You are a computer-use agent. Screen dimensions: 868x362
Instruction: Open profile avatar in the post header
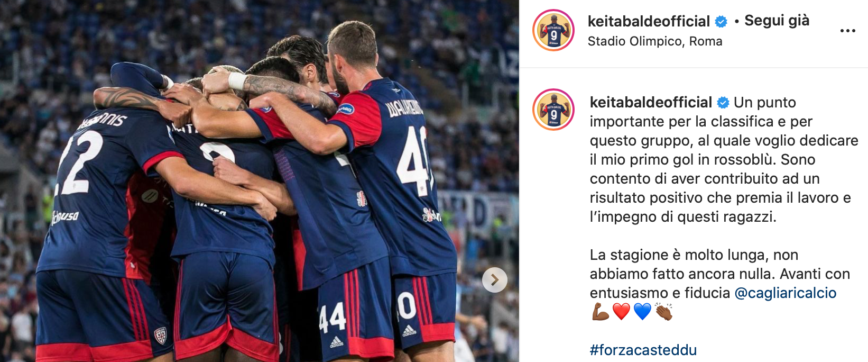(x=553, y=31)
